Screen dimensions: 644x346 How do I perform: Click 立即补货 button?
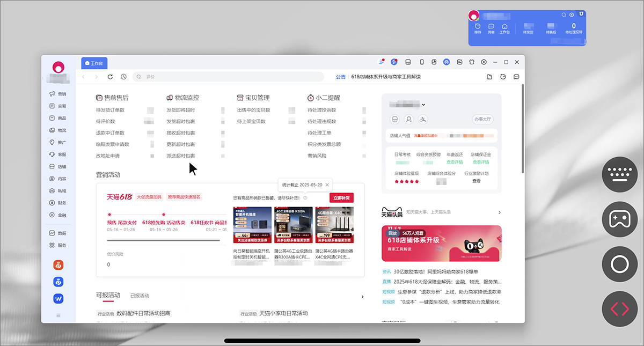[x=341, y=198]
